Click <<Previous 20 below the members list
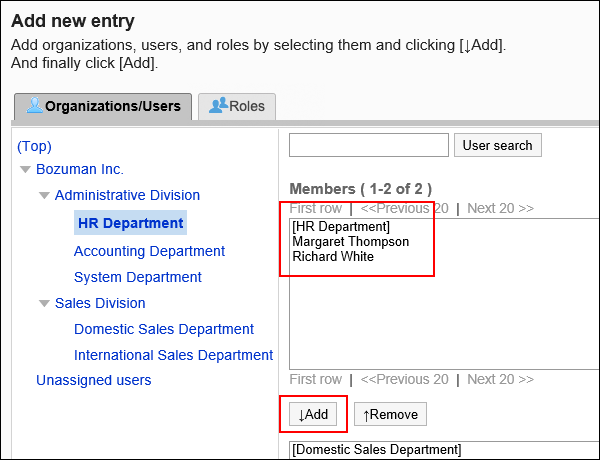 tap(404, 379)
